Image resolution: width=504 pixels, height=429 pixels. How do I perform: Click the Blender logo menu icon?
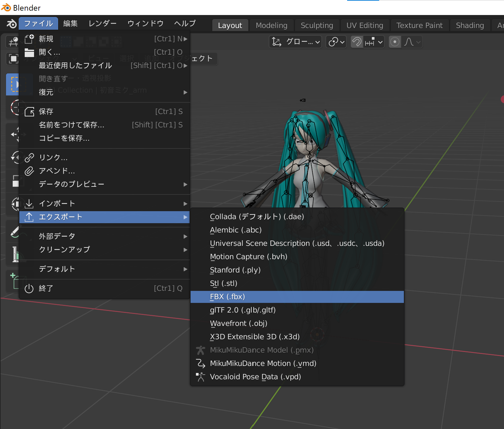(x=11, y=24)
